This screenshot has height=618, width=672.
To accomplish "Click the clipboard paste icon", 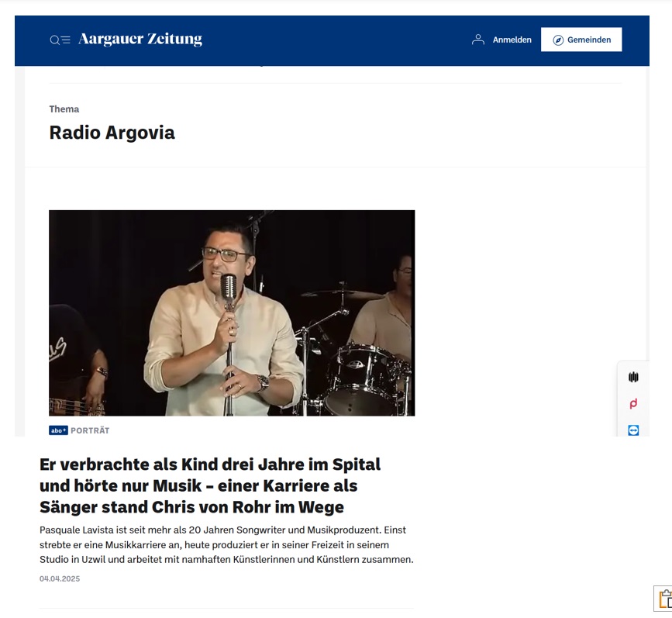I will (665, 599).
